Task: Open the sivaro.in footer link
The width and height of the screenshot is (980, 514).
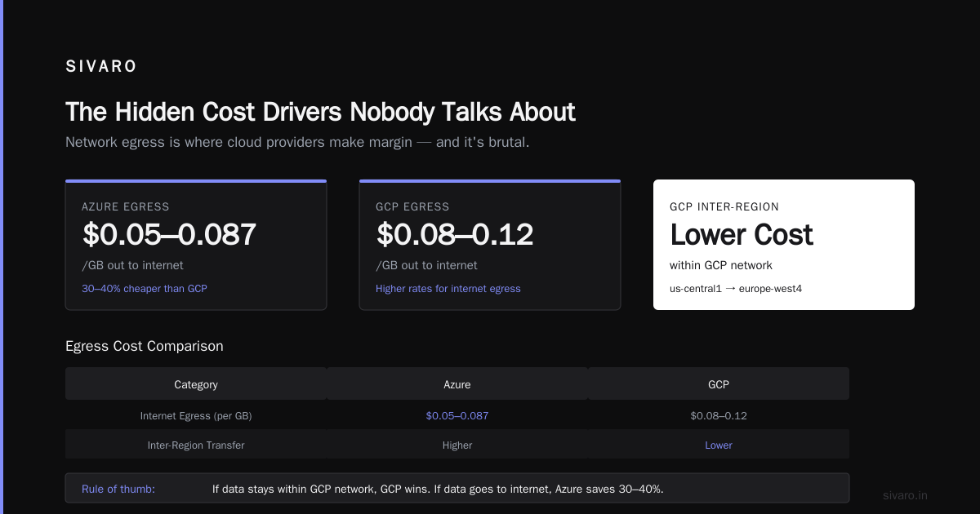Action: point(906,495)
